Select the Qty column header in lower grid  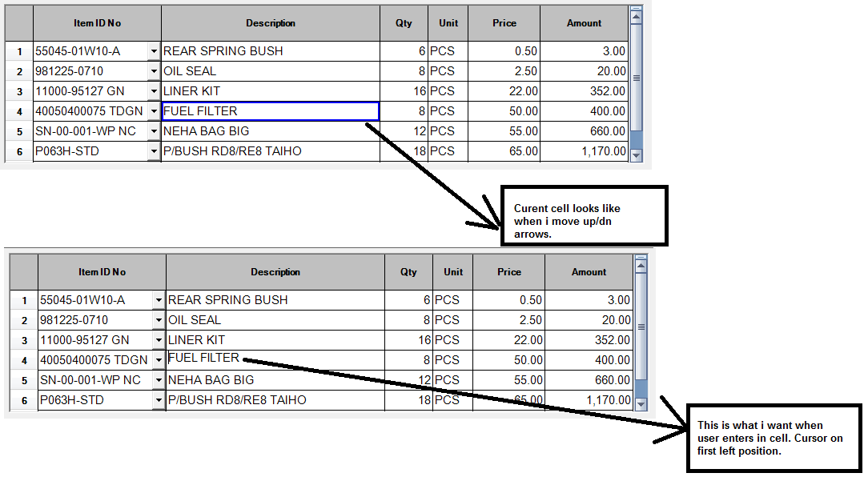point(409,272)
